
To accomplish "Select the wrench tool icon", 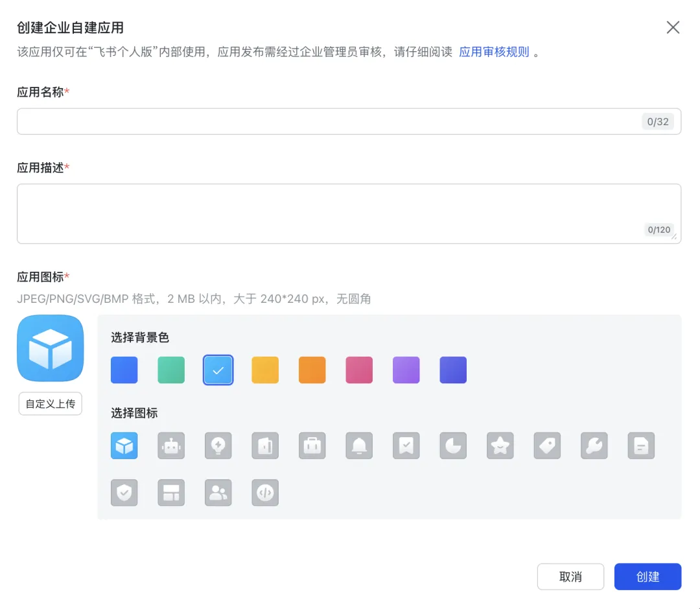I will [594, 446].
